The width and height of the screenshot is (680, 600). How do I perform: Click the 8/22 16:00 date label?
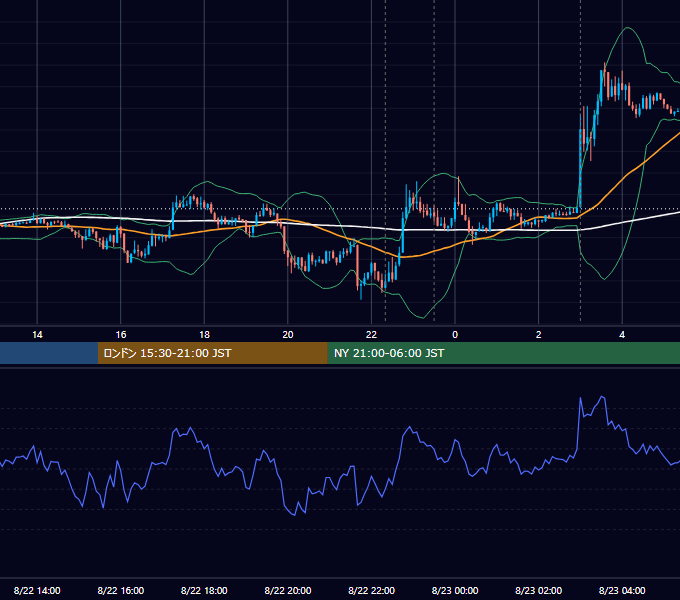(x=121, y=590)
